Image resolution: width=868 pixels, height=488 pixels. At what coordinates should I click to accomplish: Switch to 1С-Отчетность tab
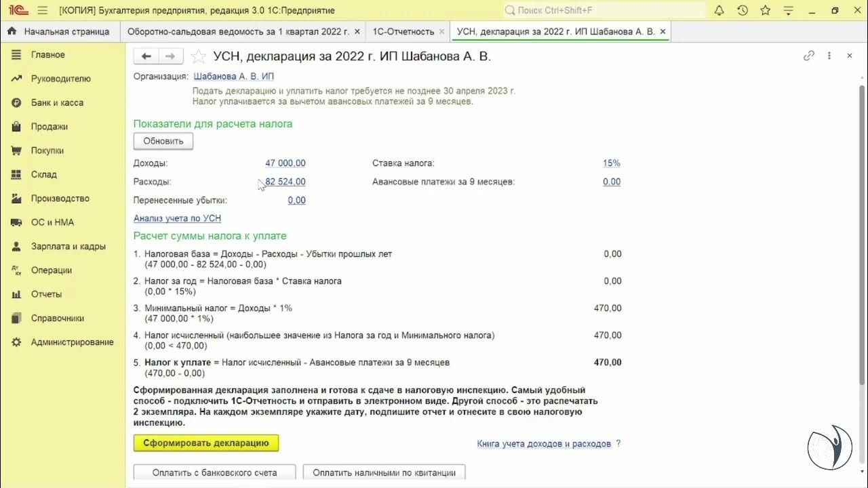tap(403, 31)
